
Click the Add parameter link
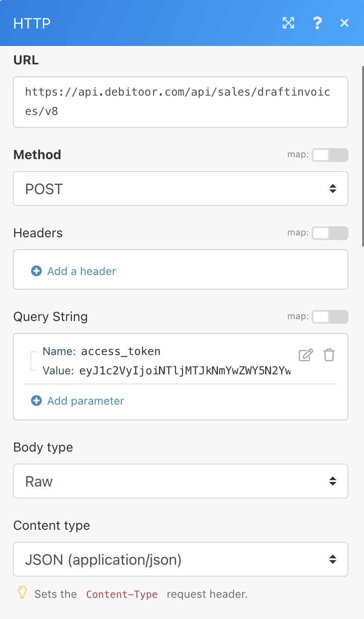[85, 401]
